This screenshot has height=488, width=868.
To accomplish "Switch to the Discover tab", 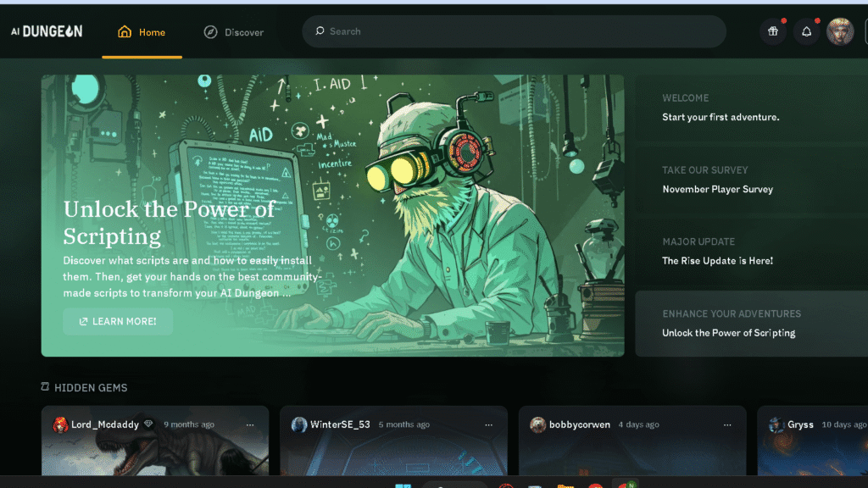I will [233, 32].
